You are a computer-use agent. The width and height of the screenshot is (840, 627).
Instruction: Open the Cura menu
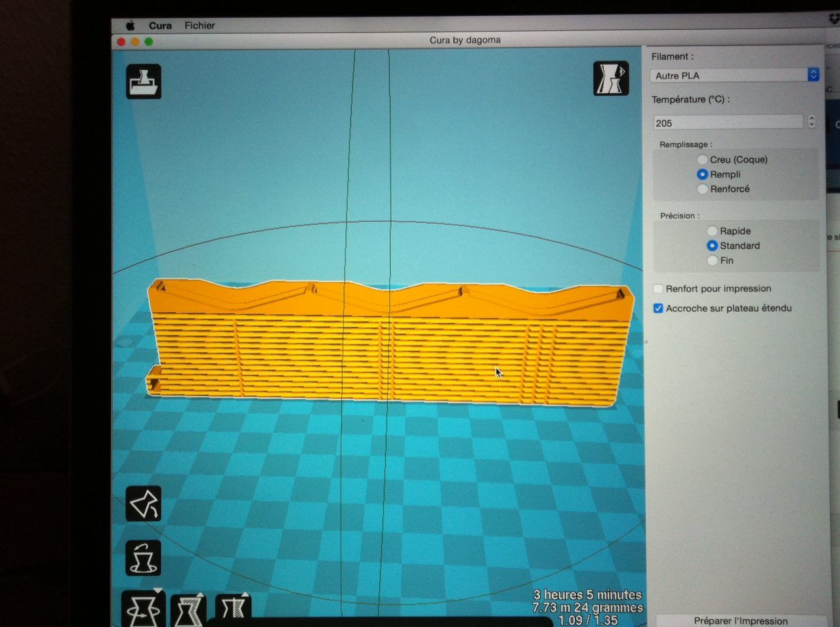[160, 26]
